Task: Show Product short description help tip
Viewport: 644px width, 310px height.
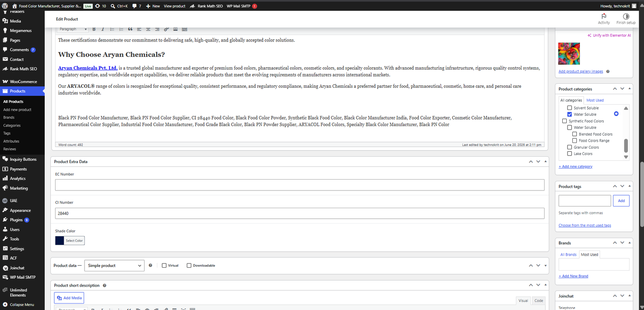Action: pos(105,285)
